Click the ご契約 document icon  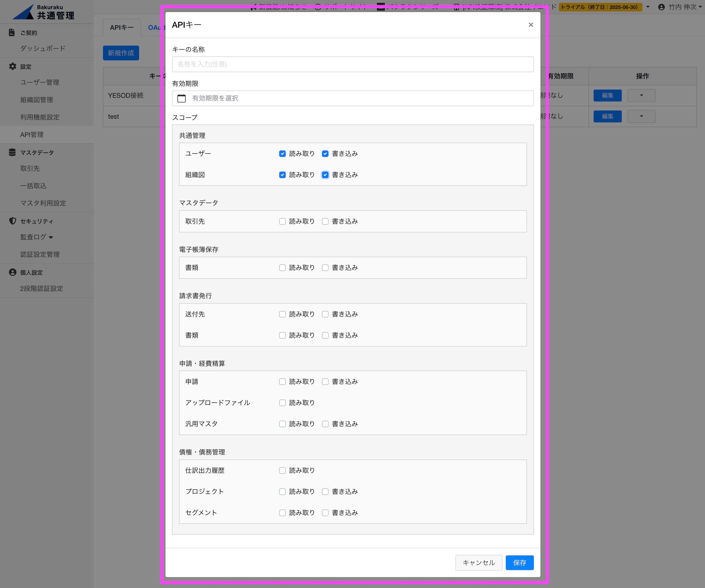coord(12,33)
